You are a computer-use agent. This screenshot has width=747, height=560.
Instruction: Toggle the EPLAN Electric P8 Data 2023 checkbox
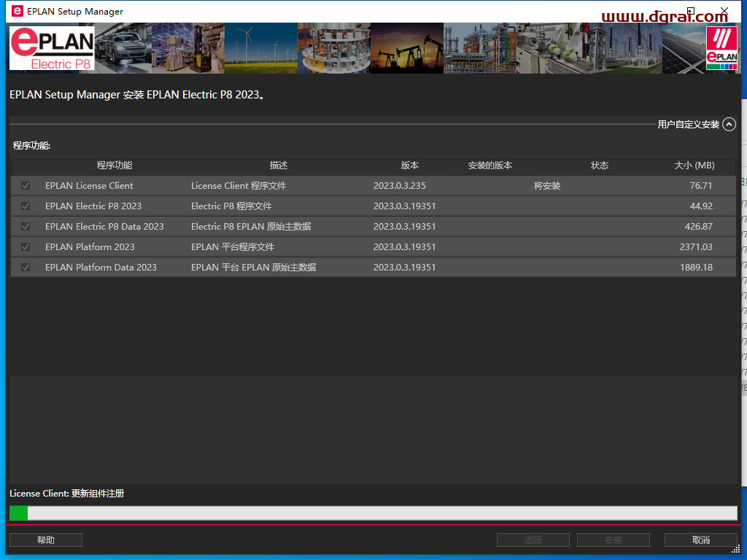click(26, 227)
